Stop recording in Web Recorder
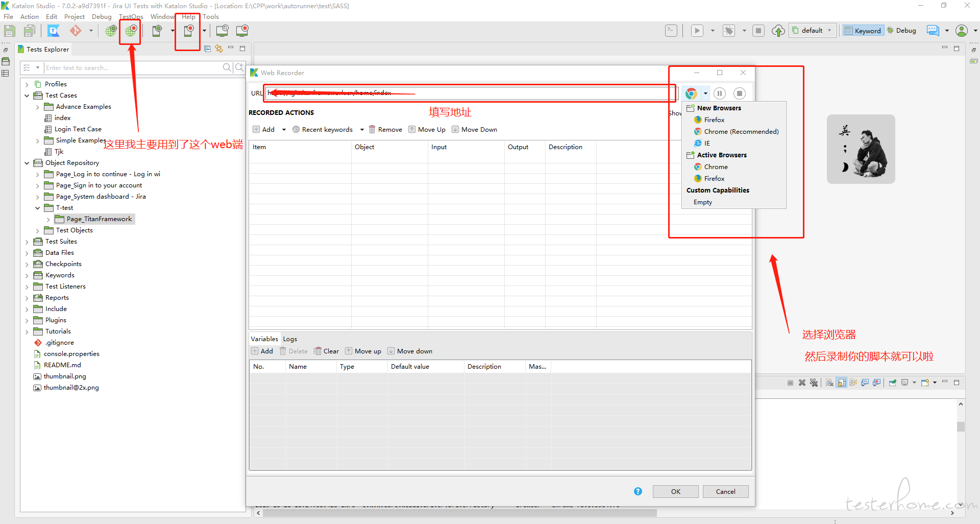980x524 pixels. click(x=740, y=93)
